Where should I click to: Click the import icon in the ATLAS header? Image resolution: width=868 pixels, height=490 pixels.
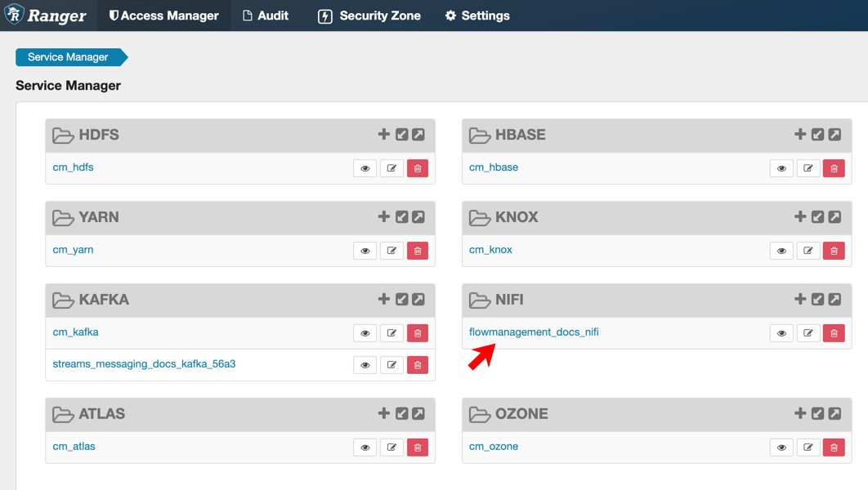tap(402, 414)
